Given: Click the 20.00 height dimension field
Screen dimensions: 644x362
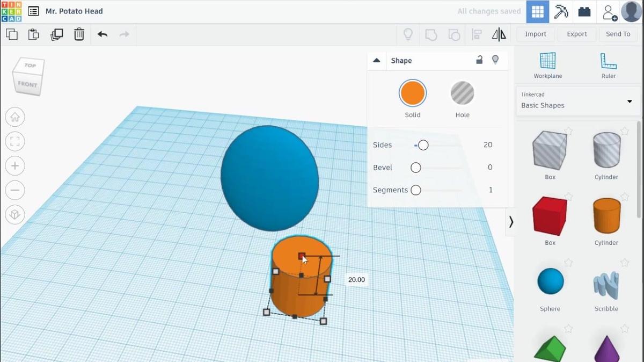Looking at the screenshot, I should tap(356, 280).
